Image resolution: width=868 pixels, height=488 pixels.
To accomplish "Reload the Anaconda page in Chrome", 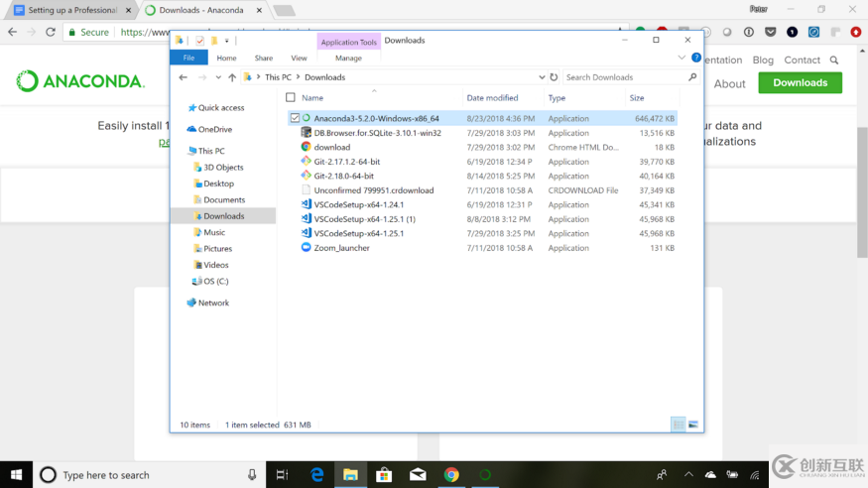I will click(51, 32).
